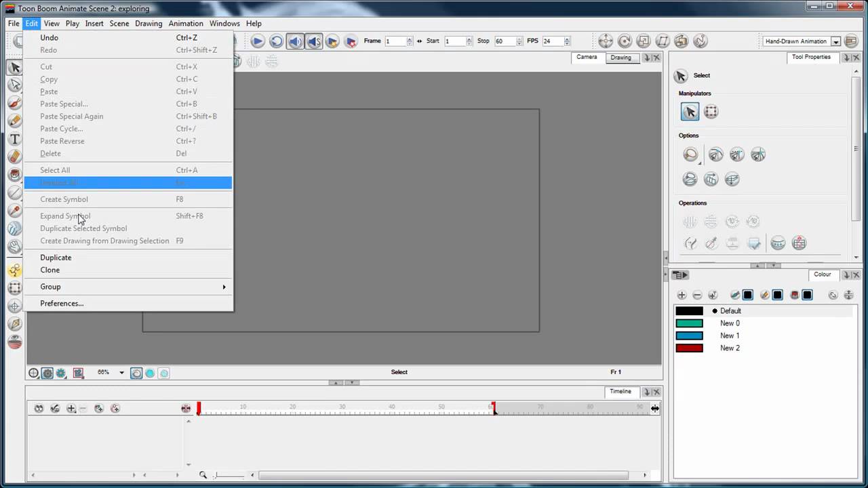Click the red stop marker at frame 60

click(x=494, y=408)
